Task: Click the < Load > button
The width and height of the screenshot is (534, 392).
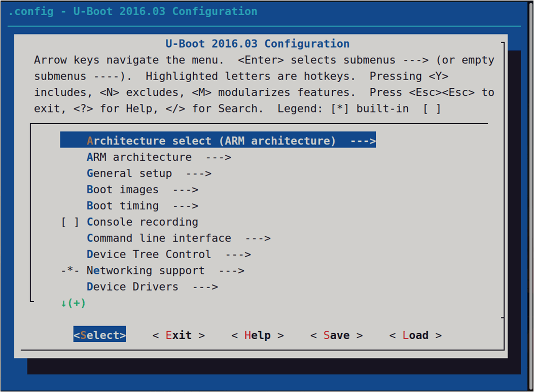Action: click(x=415, y=336)
